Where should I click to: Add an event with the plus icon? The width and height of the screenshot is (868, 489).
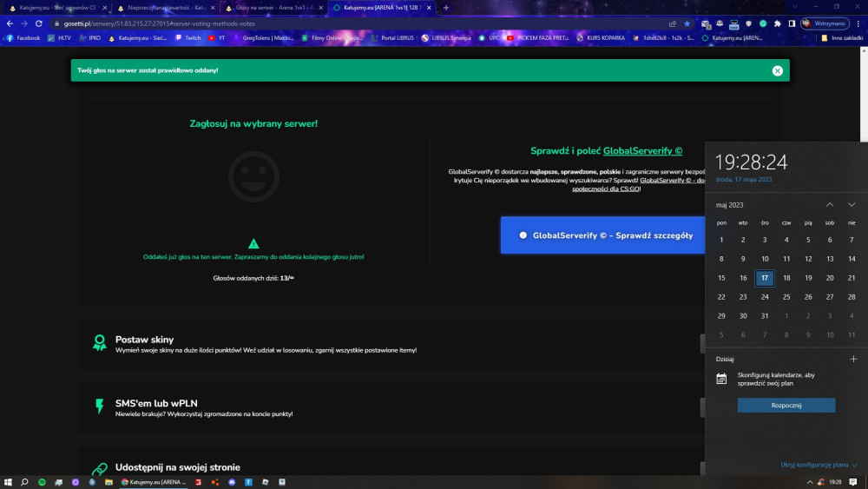click(x=853, y=359)
